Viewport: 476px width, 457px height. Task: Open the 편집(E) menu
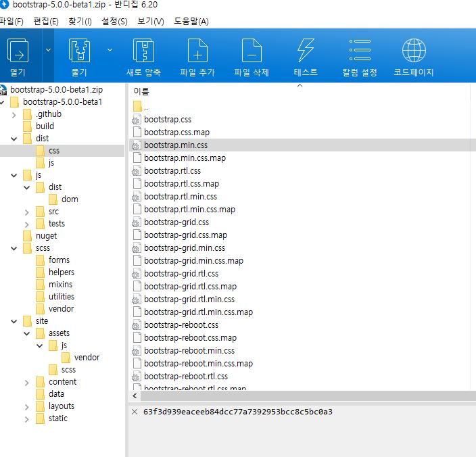point(46,22)
